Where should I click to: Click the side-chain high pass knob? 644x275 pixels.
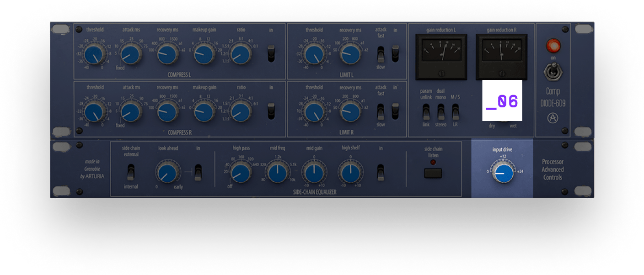pyautogui.click(x=241, y=173)
